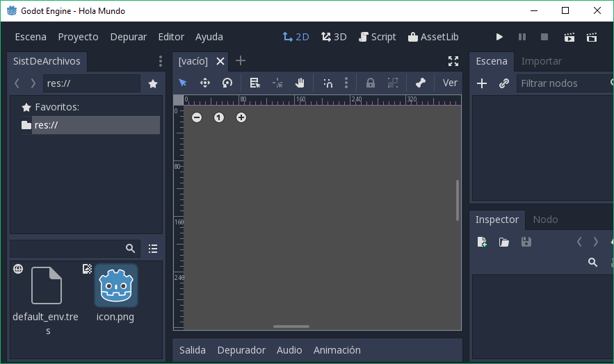Switch to the Inspector tab
This screenshot has height=364, width=614.
497,220
